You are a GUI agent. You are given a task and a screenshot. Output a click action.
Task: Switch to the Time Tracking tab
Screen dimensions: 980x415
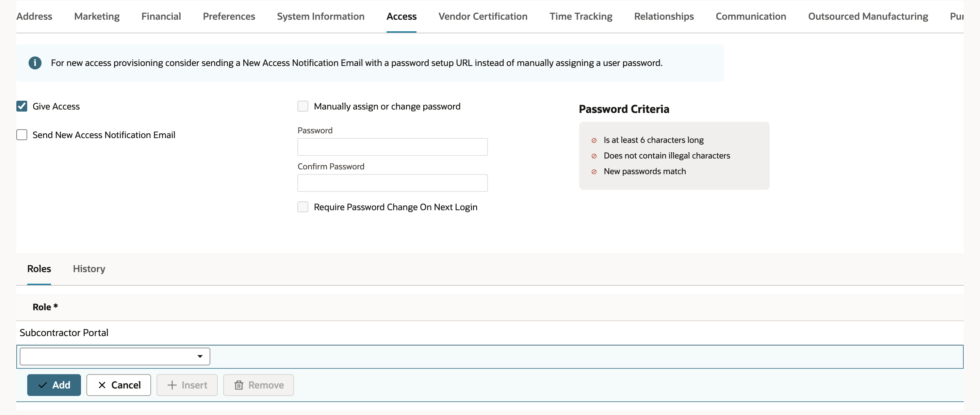pos(581,16)
